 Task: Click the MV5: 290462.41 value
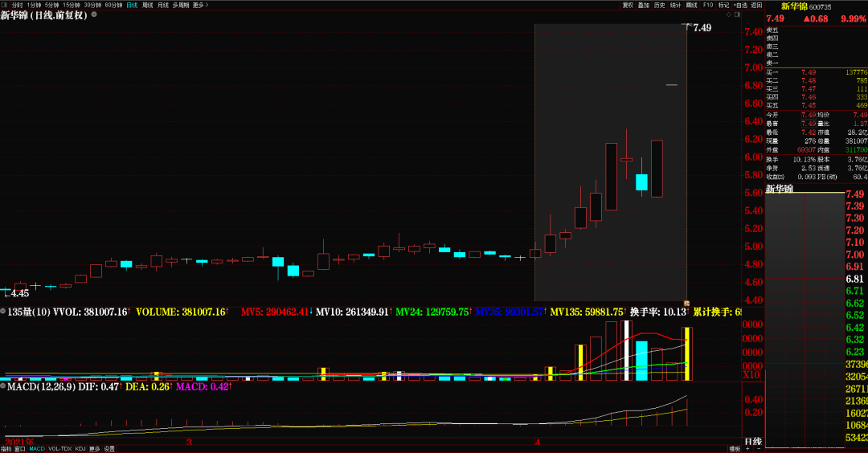[x=275, y=312]
